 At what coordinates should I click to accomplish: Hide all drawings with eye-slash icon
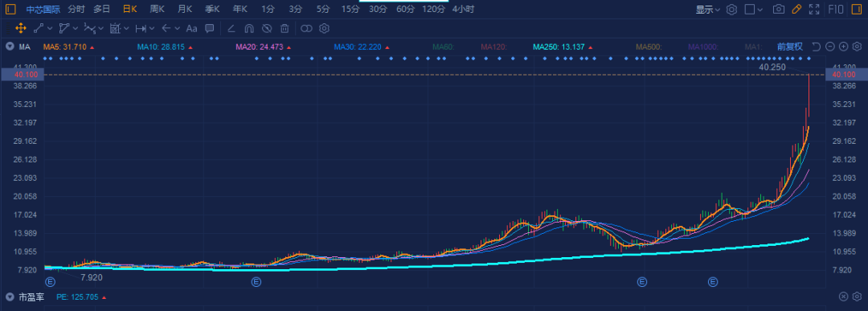(267, 28)
